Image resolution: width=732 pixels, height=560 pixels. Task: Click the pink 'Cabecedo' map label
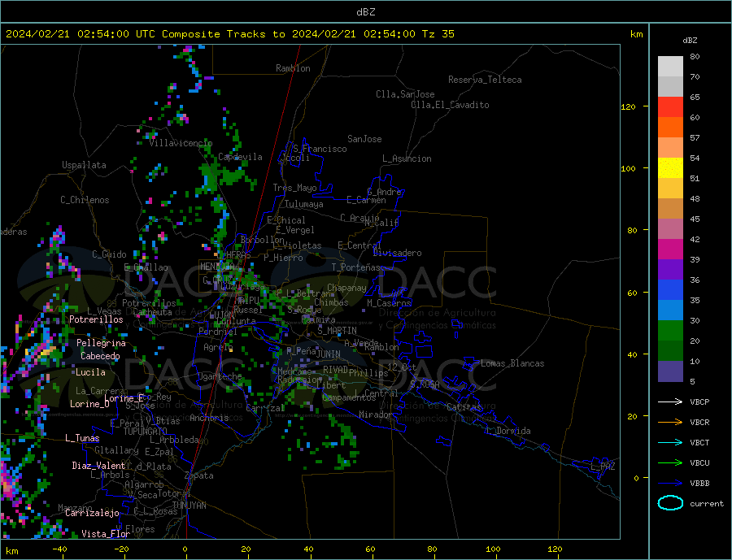100,357
